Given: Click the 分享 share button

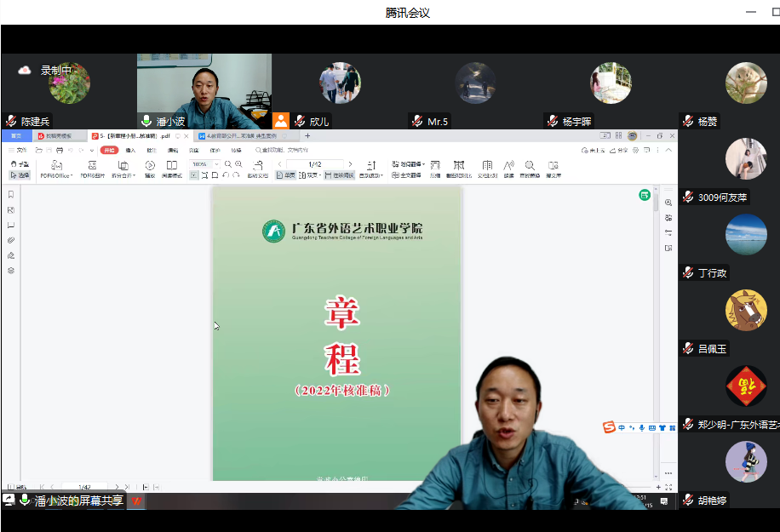Looking at the screenshot, I should click(x=619, y=150).
